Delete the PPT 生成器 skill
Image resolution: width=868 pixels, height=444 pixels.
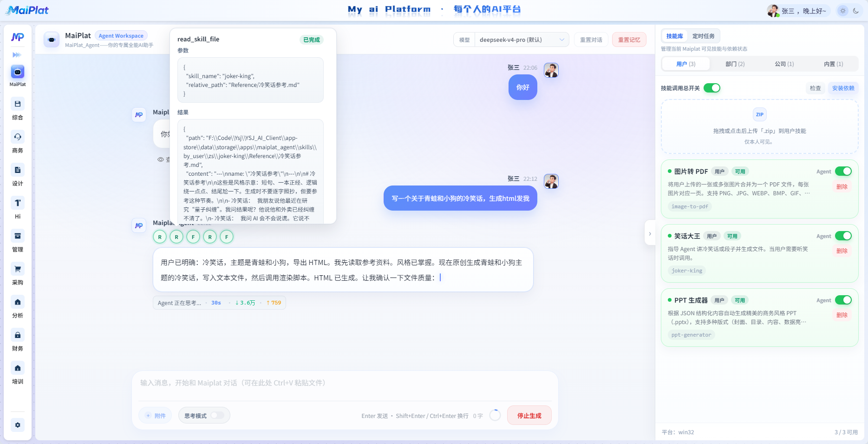tap(842, 315)
